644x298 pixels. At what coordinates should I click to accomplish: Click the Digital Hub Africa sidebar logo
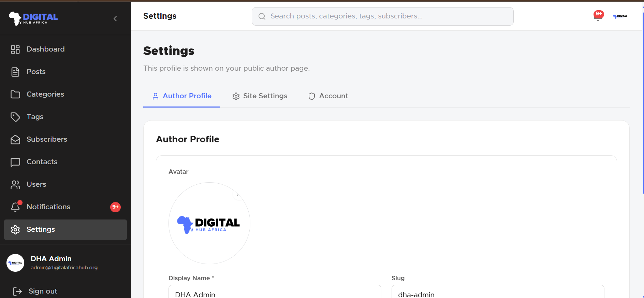33,18
